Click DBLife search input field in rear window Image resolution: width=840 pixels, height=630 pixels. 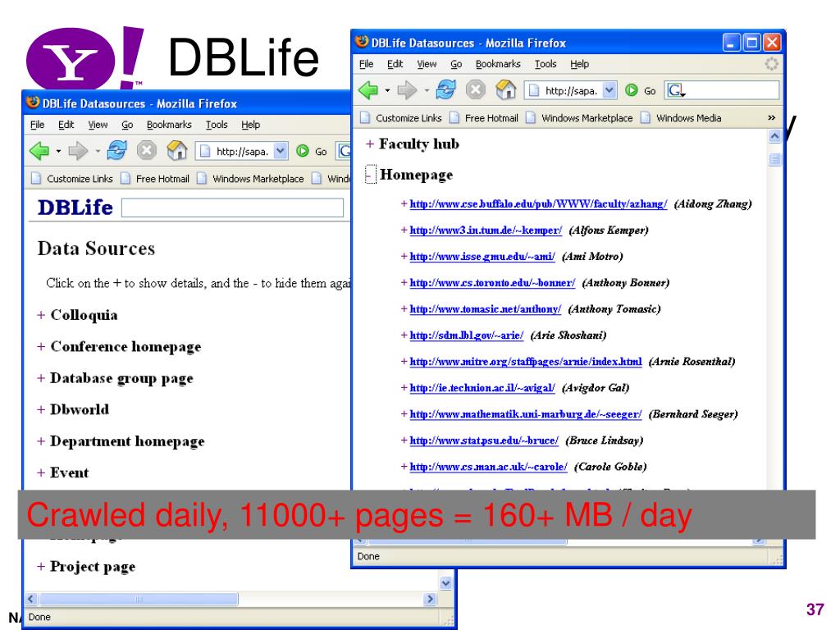[232, 208]
